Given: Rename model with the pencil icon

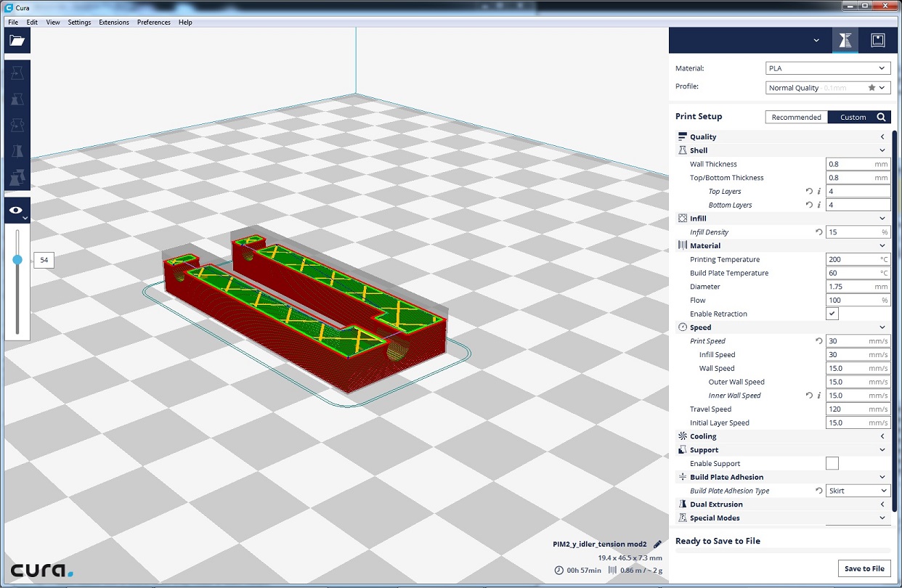Looking at the screenshot, I should coord(657,544).
